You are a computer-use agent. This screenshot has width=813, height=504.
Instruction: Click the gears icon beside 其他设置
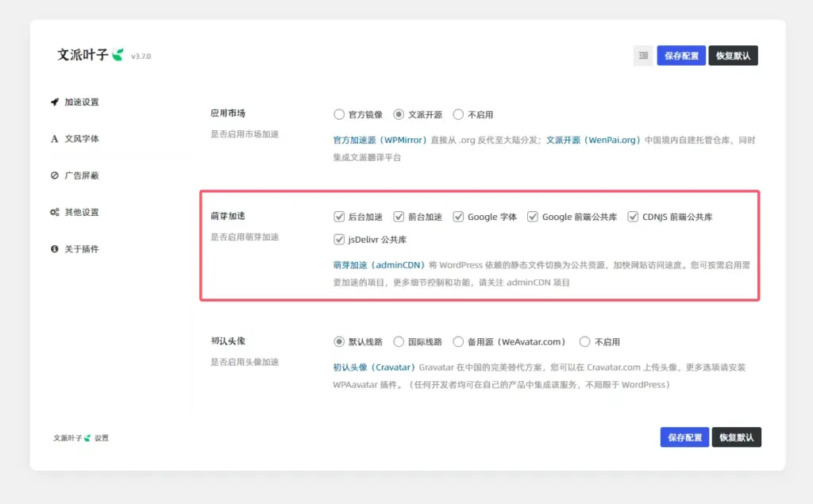pos(55,213)
